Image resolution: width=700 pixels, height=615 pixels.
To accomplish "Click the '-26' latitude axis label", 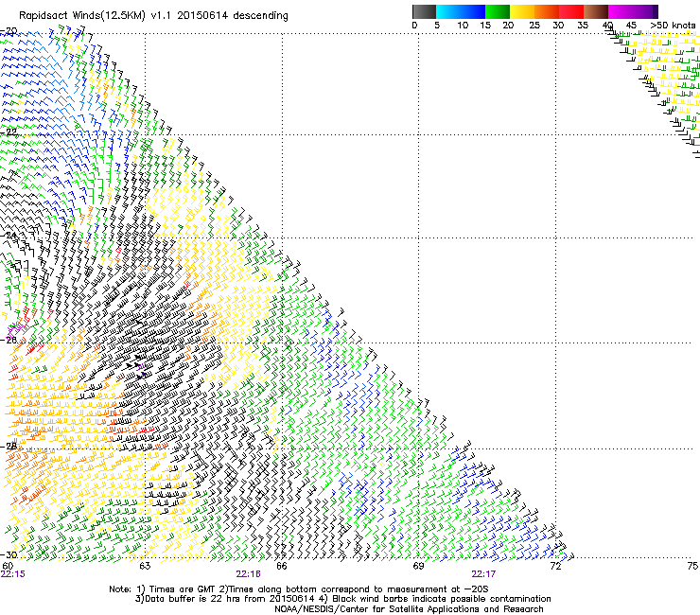I will pyautogui.click(x=9, y=341).
